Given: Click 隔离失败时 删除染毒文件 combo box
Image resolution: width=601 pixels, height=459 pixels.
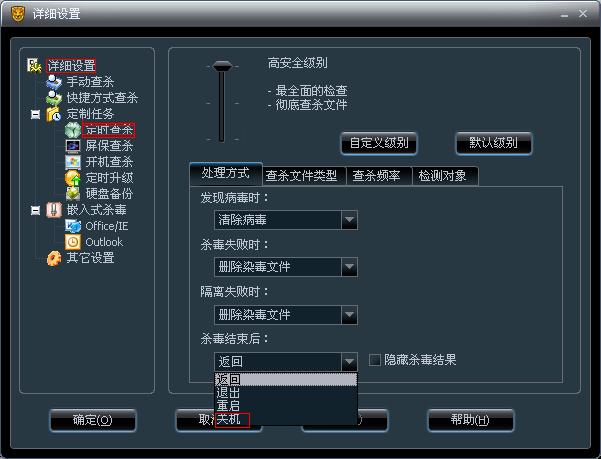Looking at the screenshot, I should [286, 315].
